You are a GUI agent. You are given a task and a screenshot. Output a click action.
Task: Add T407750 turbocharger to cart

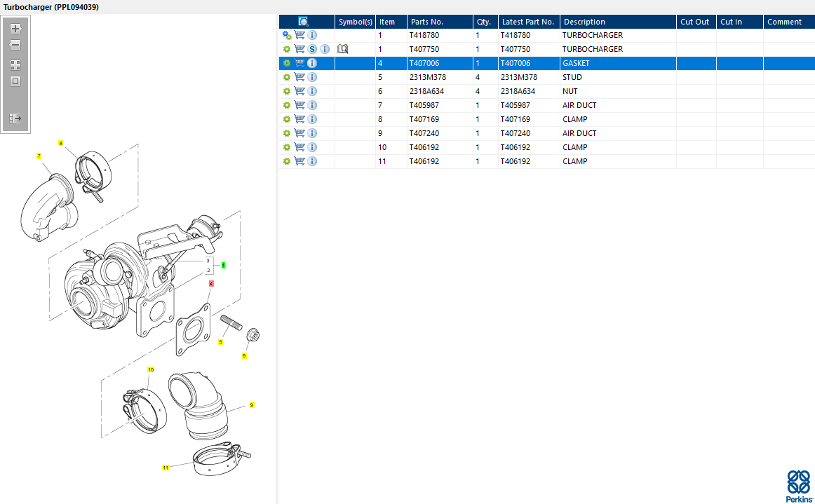click(299, 49)
